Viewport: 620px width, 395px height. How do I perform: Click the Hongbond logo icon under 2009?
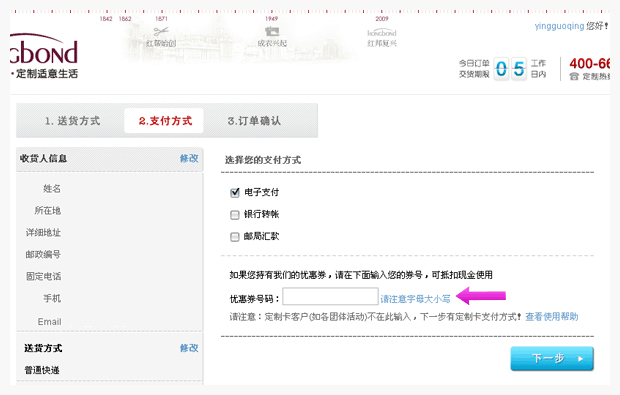382,33
